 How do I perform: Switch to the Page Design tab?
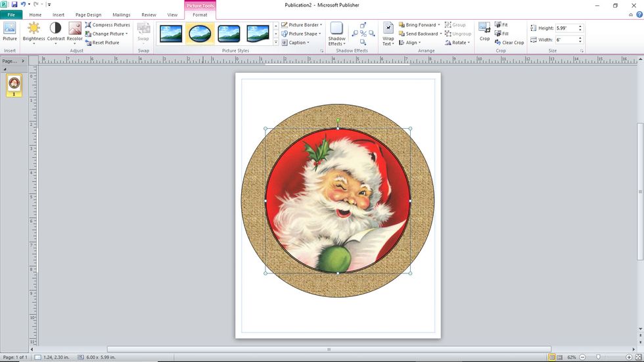pyautogui.click(x=88, y=14)
